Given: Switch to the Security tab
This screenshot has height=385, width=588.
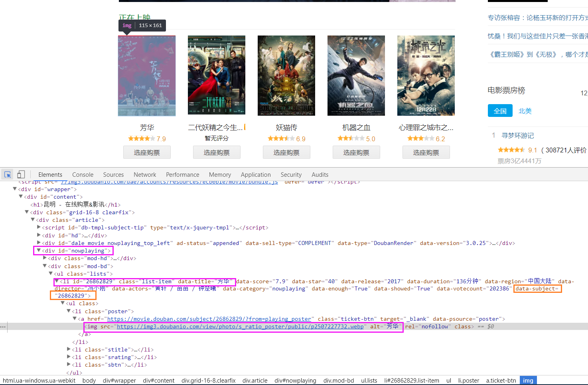Looking at the screenshot, I should point(291,175).
